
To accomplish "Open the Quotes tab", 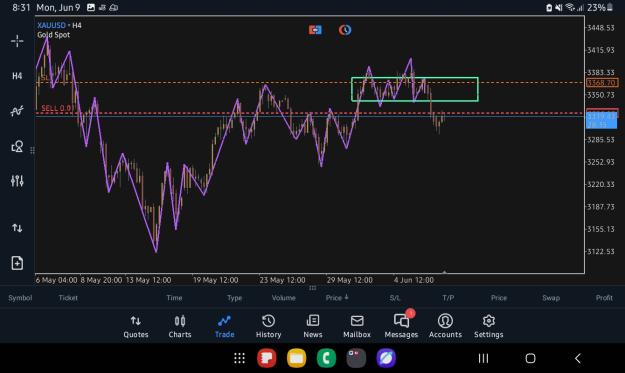I will tap(136, 327).
